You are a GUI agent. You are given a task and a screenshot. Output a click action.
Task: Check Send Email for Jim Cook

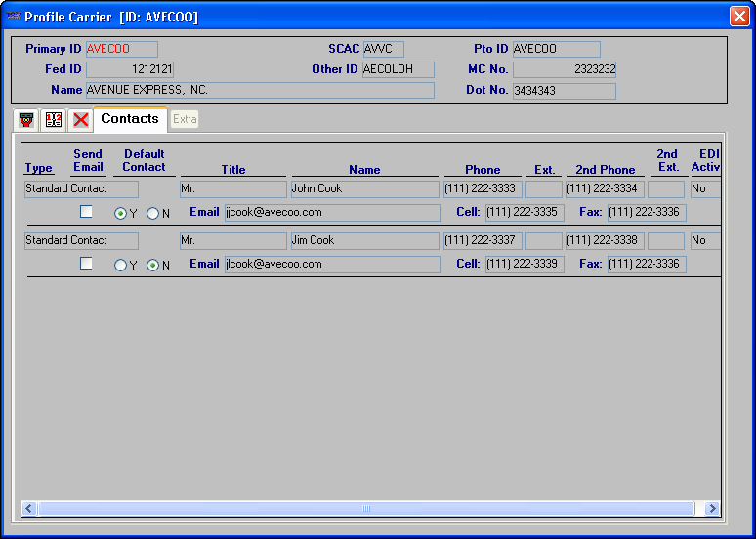[x=86, y=264]
